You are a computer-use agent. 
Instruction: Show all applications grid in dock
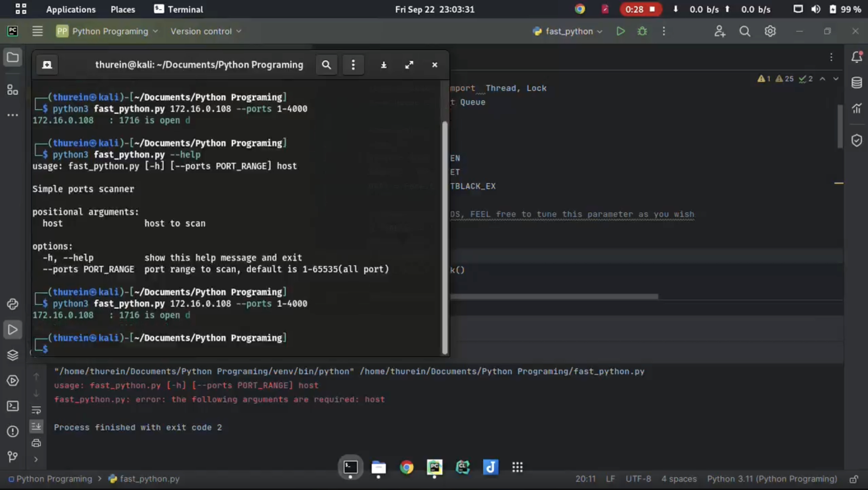517,468
